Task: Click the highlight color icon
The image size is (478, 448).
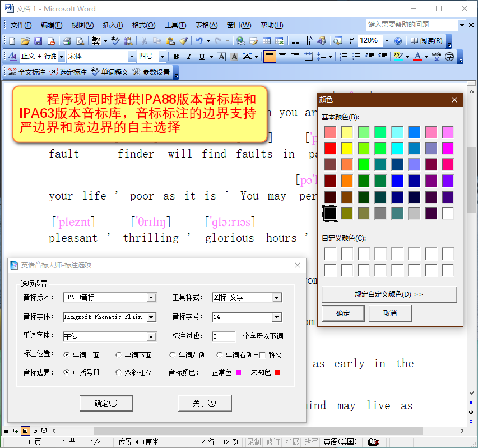Action: pyautogui.click(x=398, y=57)
